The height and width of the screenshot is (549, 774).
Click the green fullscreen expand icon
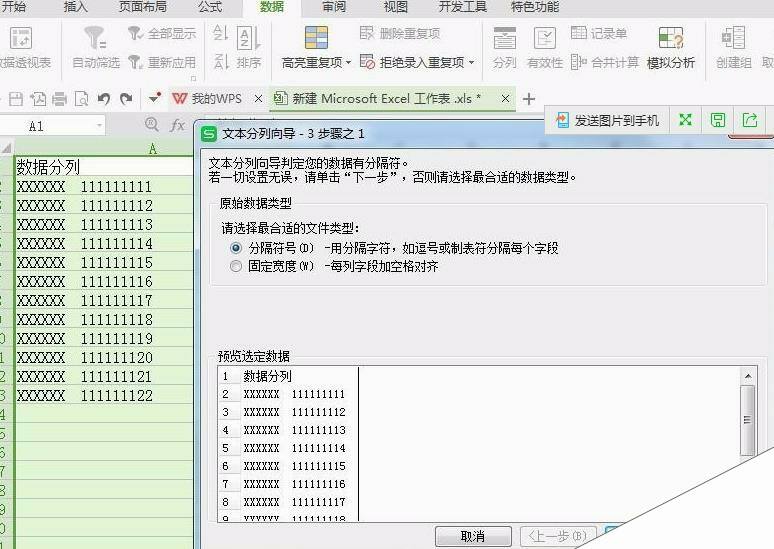[x=685, y=119]
